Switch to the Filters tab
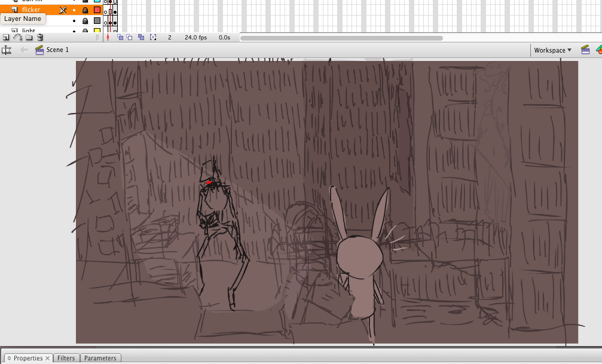 [66, 358]
